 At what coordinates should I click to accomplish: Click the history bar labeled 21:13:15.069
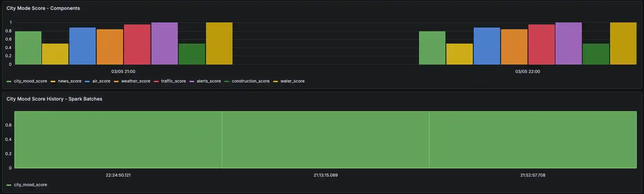(325, 140)
